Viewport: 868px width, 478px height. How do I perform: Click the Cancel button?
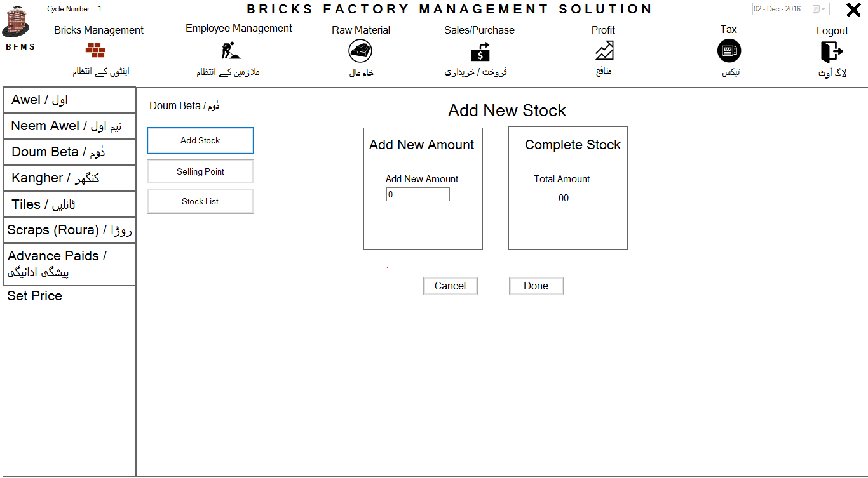[450, 286]
